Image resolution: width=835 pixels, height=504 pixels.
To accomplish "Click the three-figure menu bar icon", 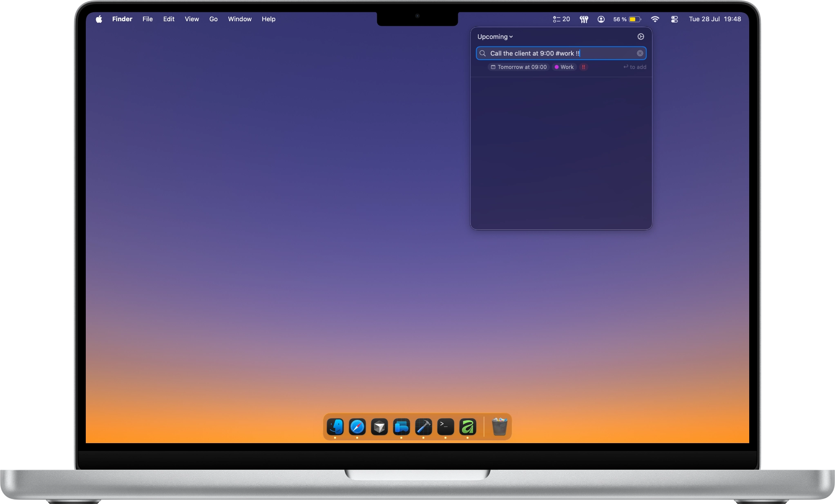I will coord(584,19).
